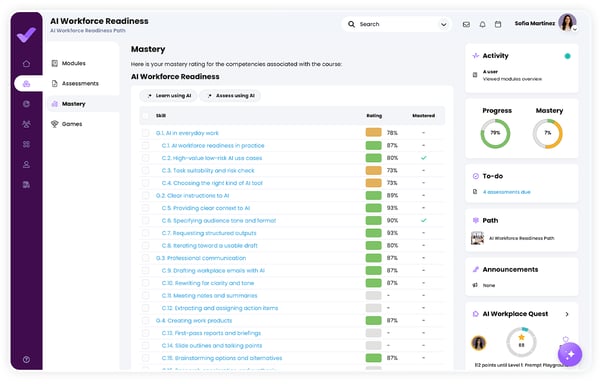Open the calendar icon in header
The image size is (600, 384).
[x=498, y=24]
